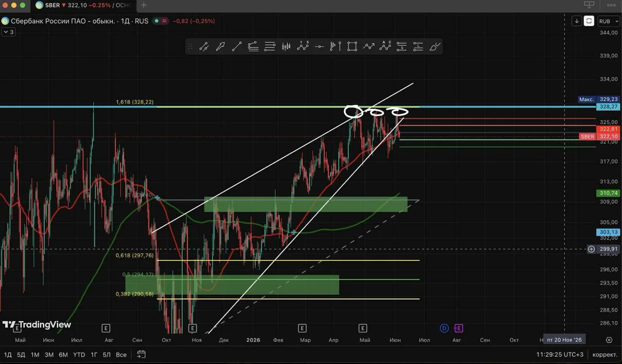
Task: Click the blue dividend 'D' marker
Action: (444, 329)
